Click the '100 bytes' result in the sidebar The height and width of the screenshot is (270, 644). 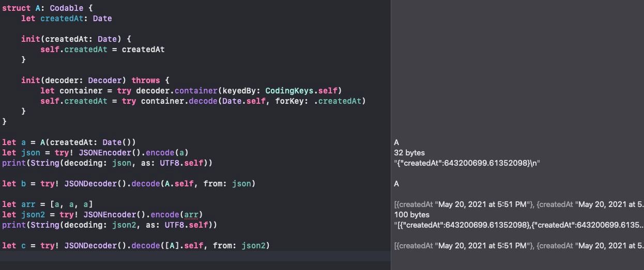pyautogui.click(x=411, y=215)
